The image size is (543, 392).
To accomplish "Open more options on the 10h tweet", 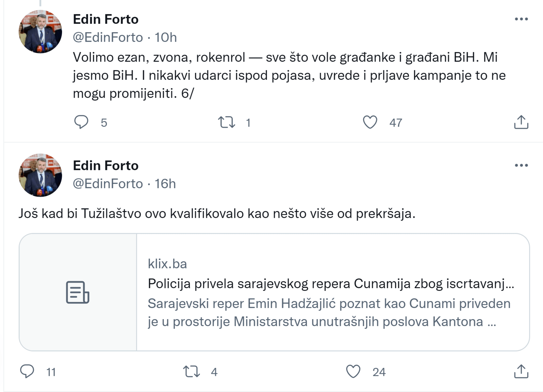I will pos(521,19).
